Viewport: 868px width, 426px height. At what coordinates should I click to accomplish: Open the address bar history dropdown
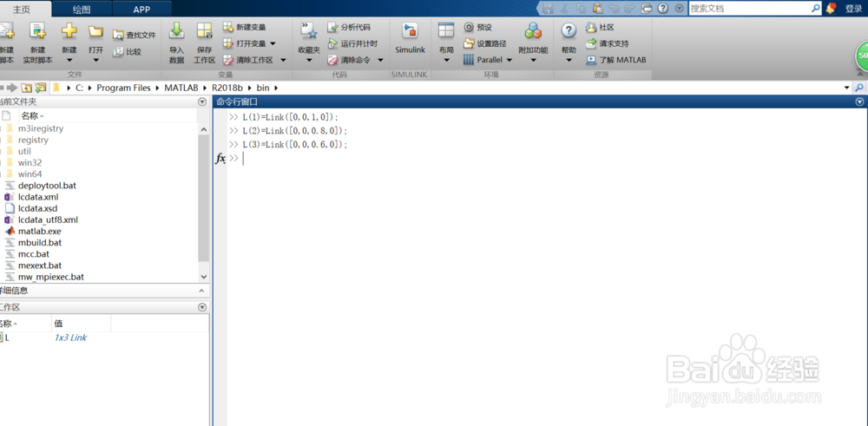pos(846,88)
